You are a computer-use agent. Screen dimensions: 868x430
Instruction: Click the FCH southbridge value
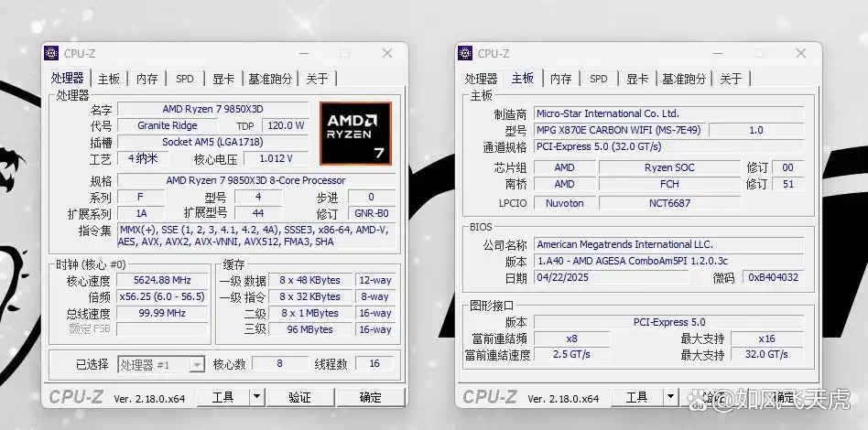pos(669,184)
